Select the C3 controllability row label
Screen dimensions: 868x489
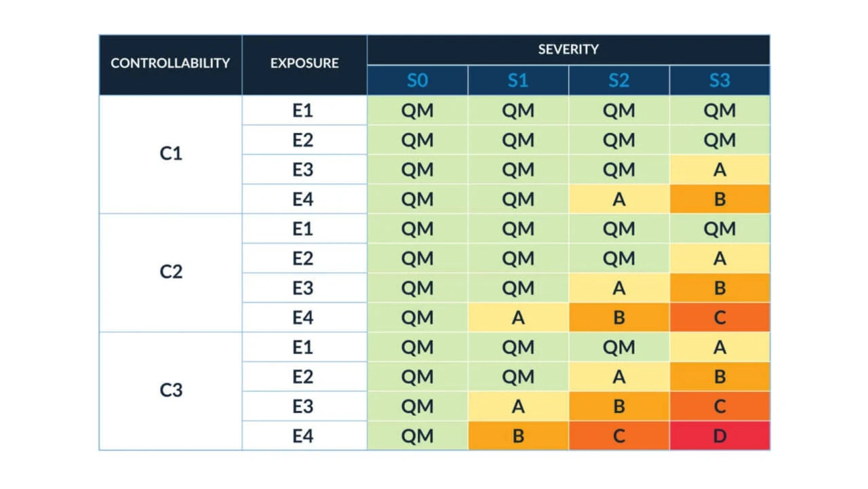click(x=171, y=391)
